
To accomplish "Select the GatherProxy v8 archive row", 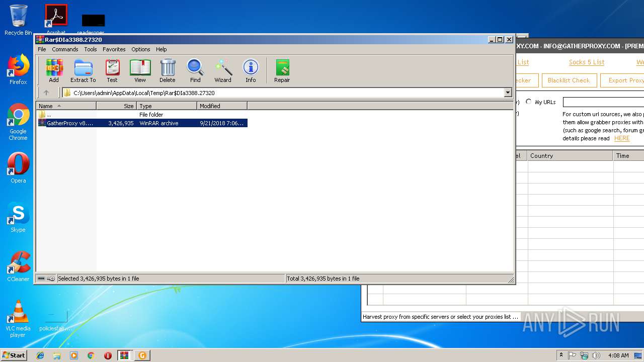I will point(142,123).
